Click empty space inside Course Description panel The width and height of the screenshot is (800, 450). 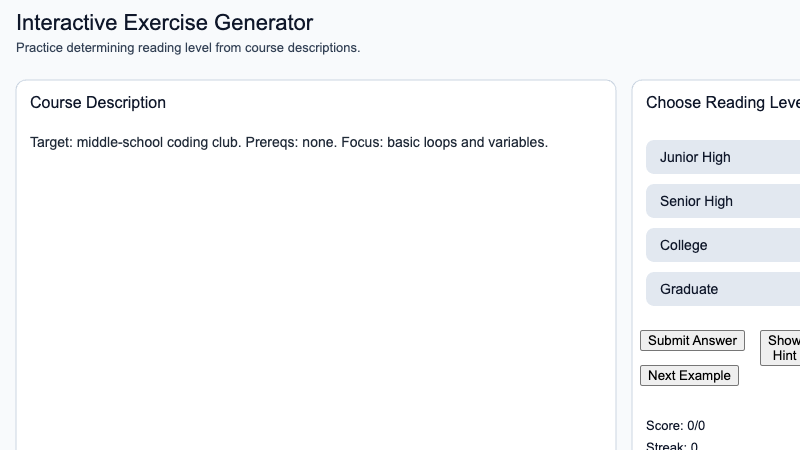[x=315, y=300]
